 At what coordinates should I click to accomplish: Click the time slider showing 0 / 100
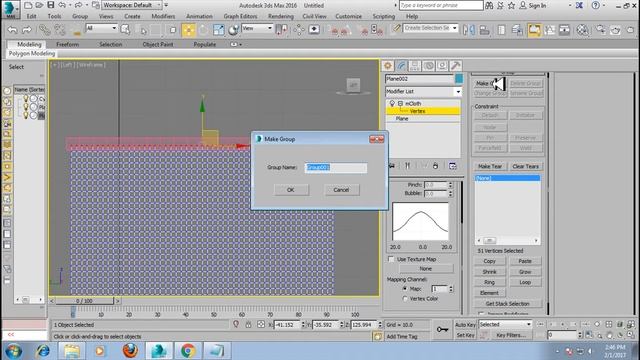click(x=85, y=301)
